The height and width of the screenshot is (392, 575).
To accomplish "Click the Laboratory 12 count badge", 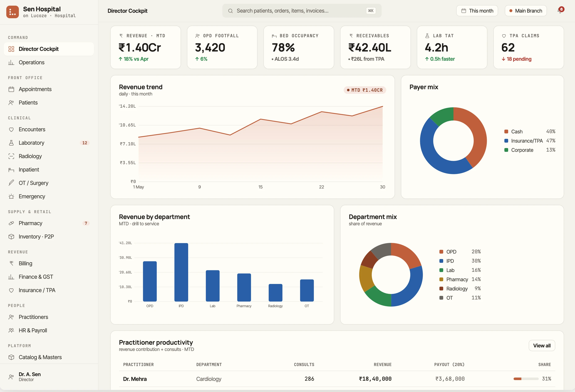I will (85, 143).
